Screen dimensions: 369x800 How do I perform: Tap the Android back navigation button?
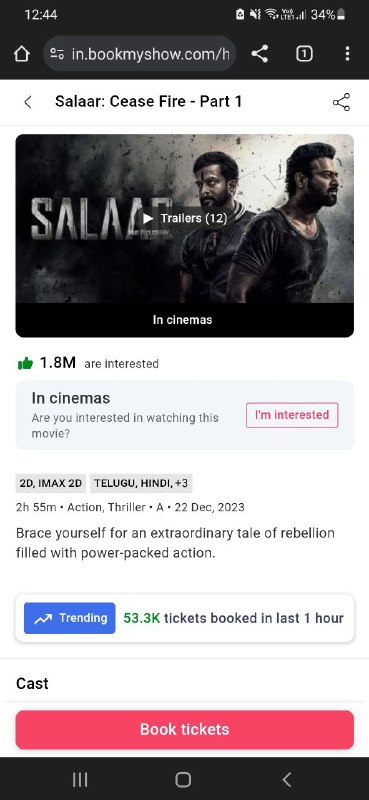point(287,780)
